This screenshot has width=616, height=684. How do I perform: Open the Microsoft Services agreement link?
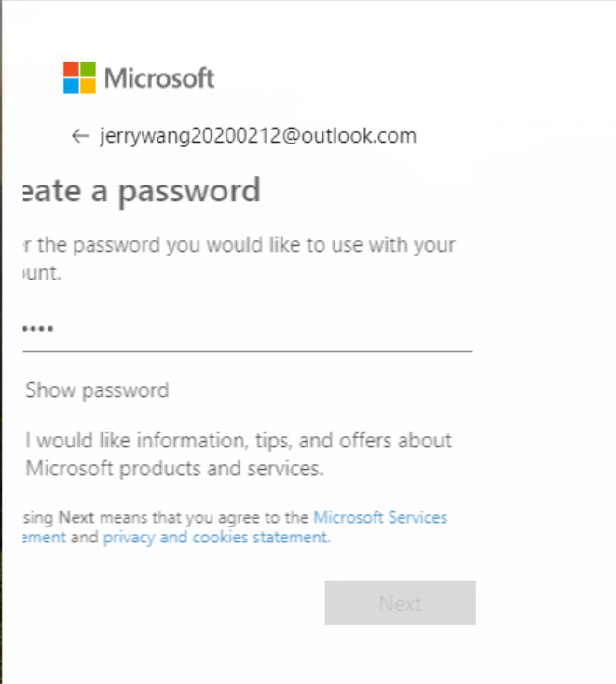point(380,517)
